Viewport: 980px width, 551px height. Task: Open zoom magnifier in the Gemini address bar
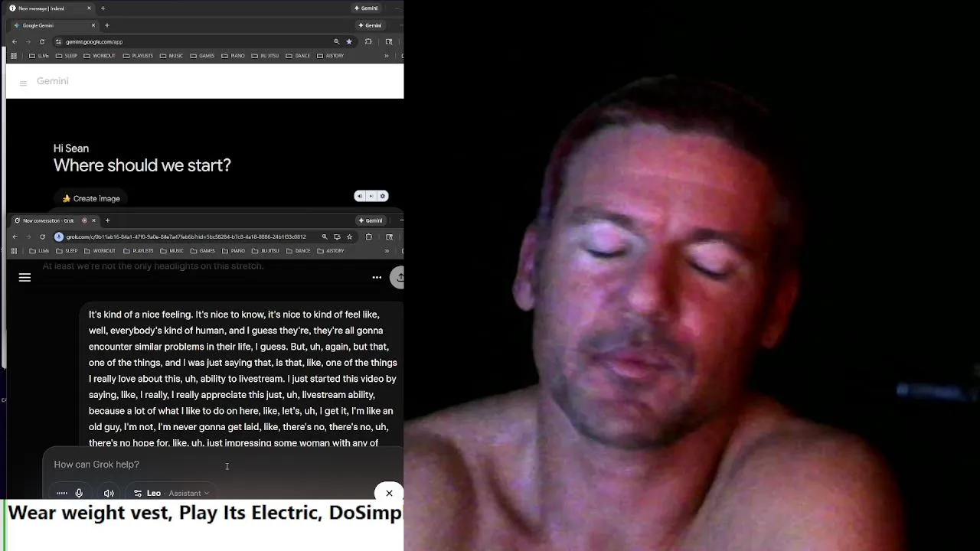336,41
